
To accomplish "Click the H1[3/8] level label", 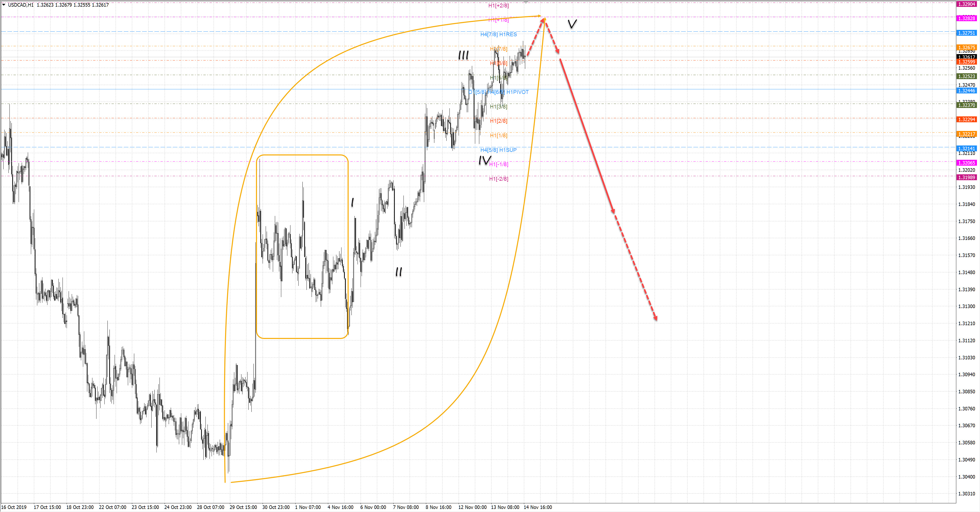I will point(498,106).
